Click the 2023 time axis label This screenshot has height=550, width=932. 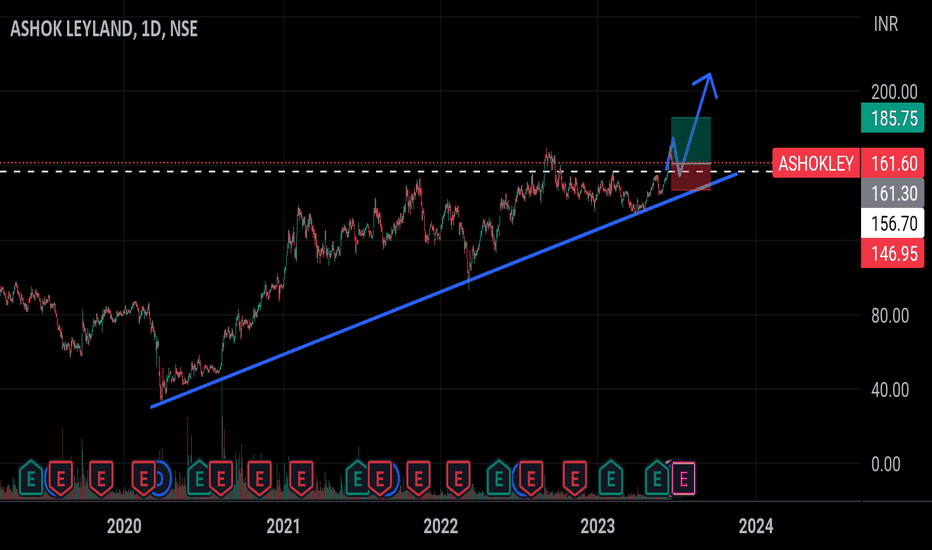click(597, 526)
